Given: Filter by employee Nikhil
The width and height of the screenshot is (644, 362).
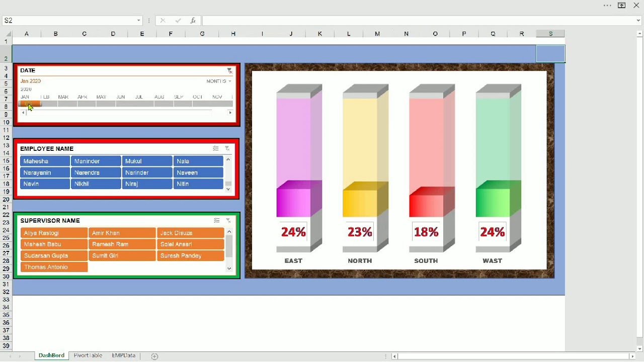Looking at the screenshot, I should 96,184.
